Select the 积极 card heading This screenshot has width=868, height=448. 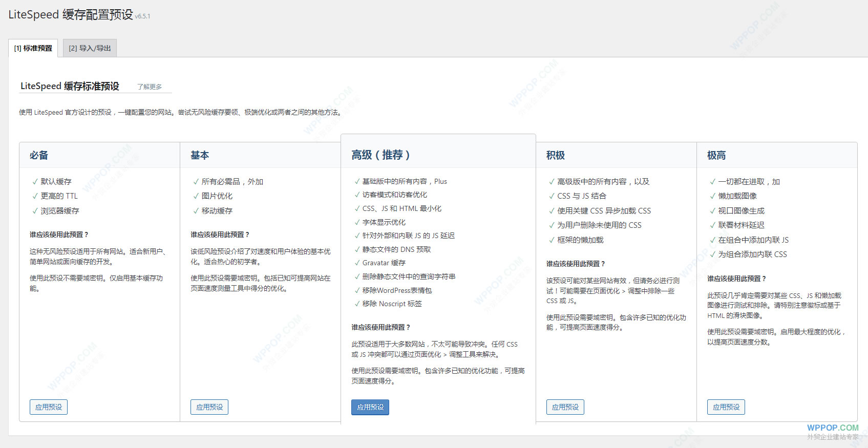tap(556, 155)
